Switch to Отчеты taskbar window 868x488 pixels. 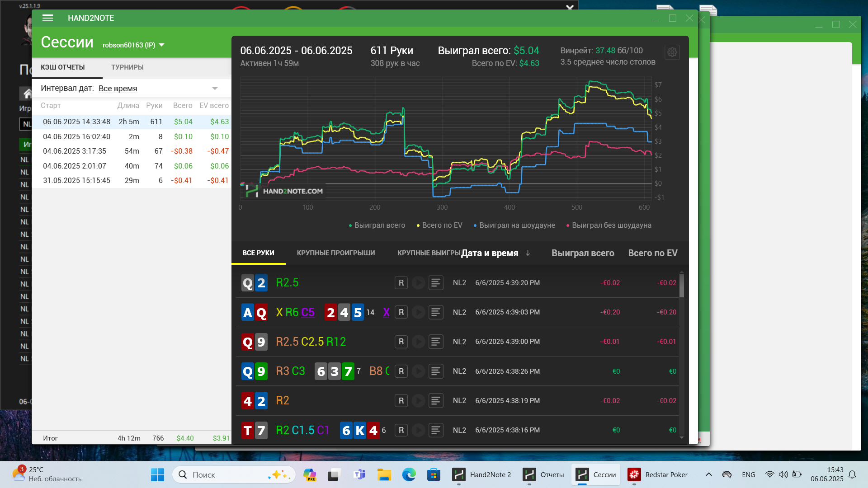[543, 474]
